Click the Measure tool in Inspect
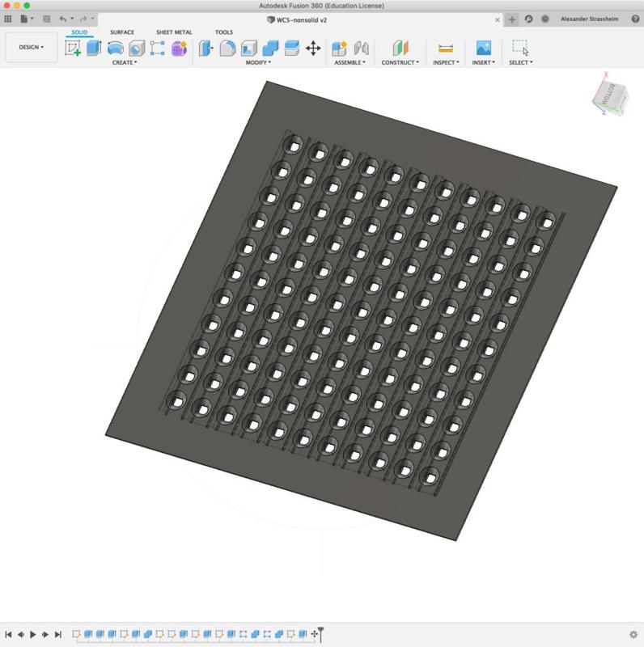The image size is (644, 647). coord(445,49)
